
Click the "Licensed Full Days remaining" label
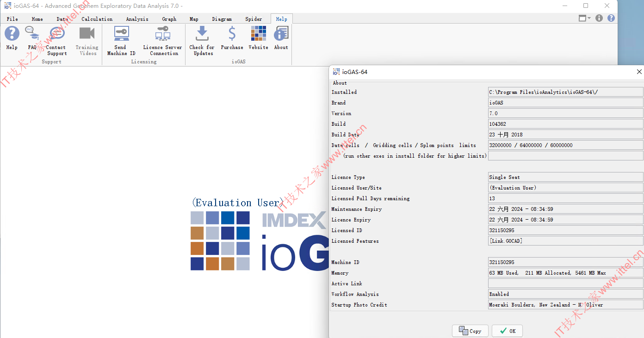point(371,198)
